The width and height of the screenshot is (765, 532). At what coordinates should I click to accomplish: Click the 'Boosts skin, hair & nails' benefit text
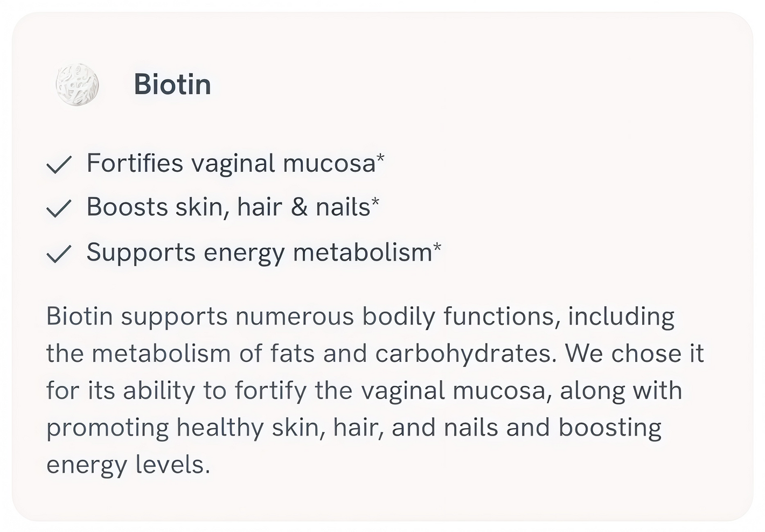pos(228,207)
